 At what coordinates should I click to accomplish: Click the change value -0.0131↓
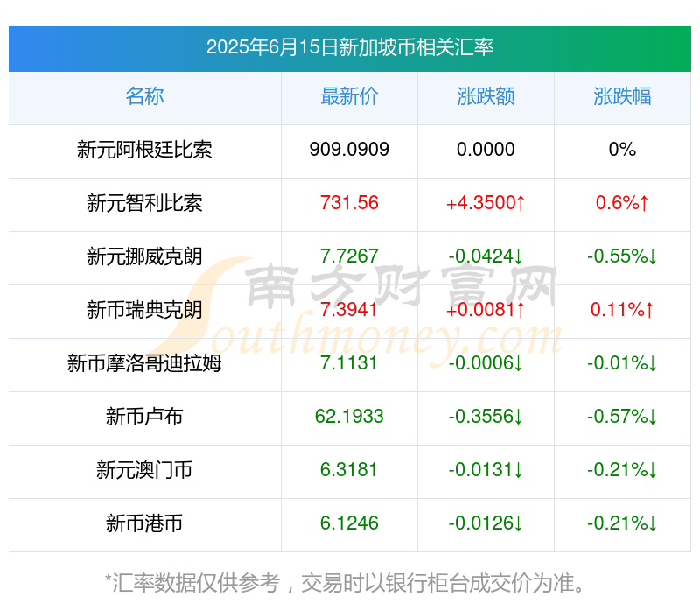(x=486, y=469)
